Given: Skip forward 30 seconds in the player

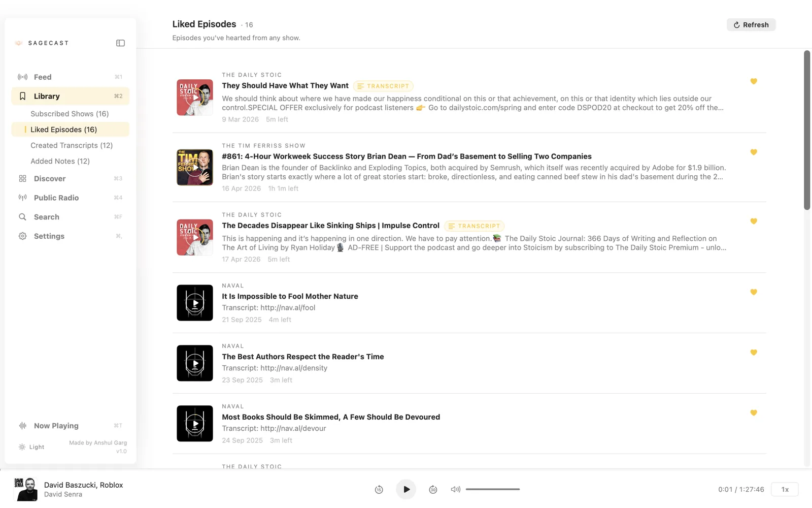Looking at the screenshot, I should pos(433,489).
